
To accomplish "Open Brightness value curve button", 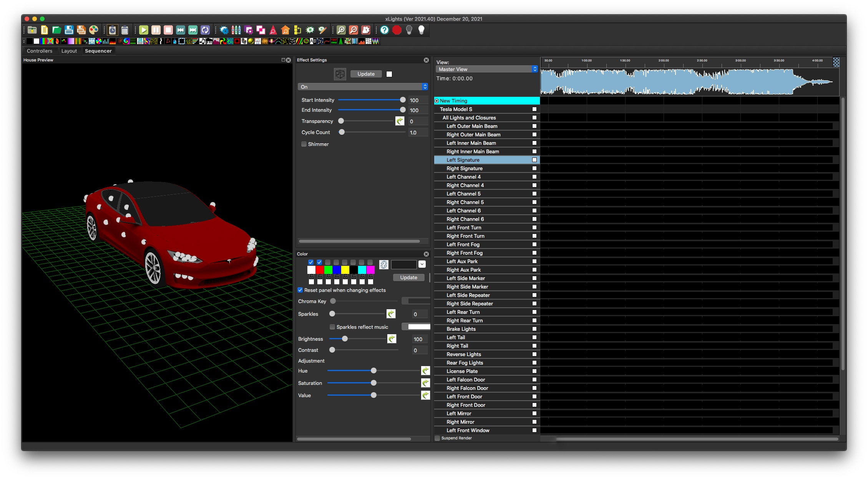I will [x=392, y=339].
